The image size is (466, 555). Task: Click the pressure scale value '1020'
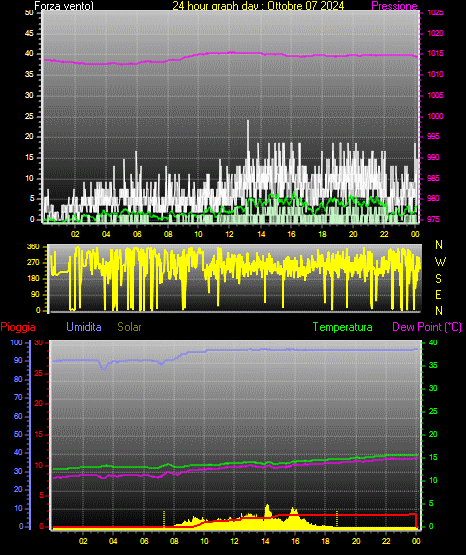click(x=435, y=33)
